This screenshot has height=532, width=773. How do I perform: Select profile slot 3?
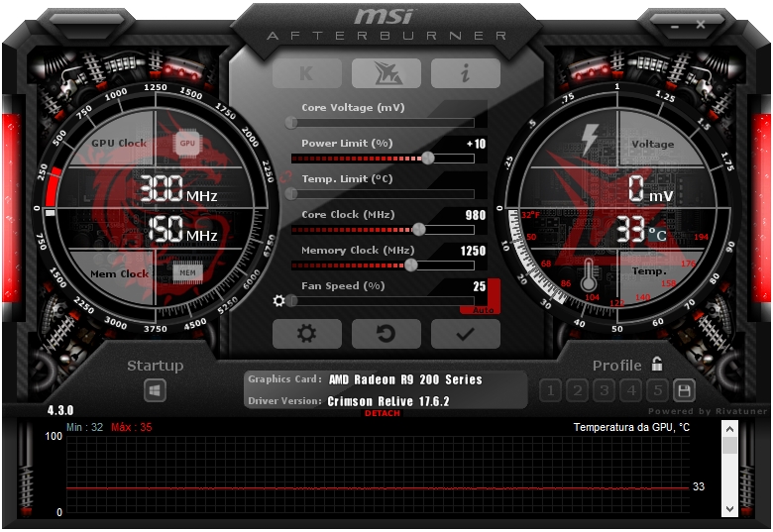604,391
